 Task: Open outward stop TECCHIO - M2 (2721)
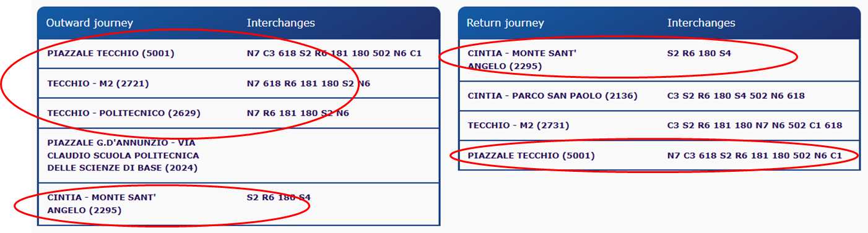(x=98, y=83)
